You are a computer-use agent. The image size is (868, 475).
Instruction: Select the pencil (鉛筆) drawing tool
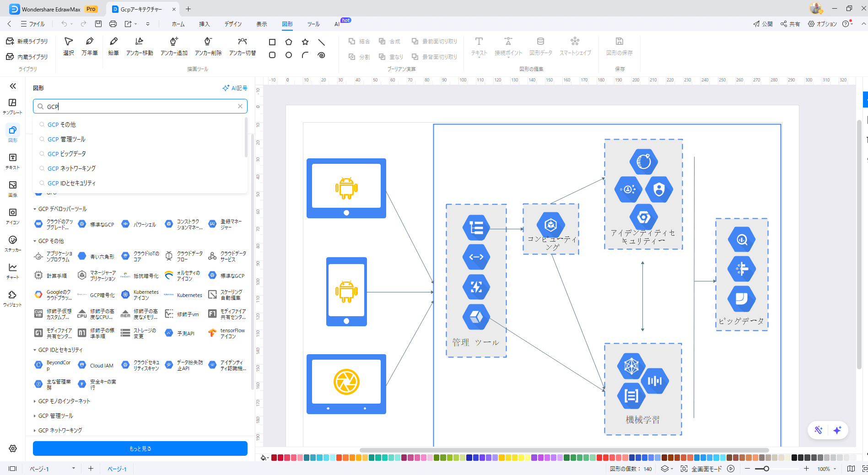tap(113, 46)
